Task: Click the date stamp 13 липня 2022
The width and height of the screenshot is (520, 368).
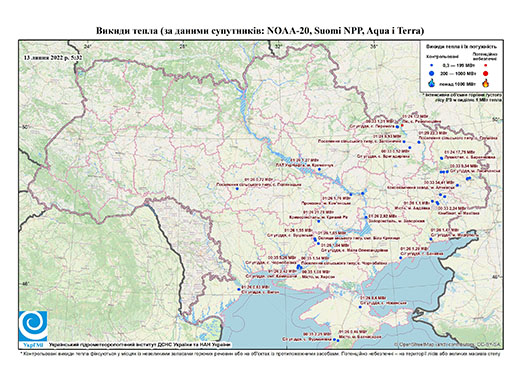Action: pyautogui.click(x=53, y=57)
